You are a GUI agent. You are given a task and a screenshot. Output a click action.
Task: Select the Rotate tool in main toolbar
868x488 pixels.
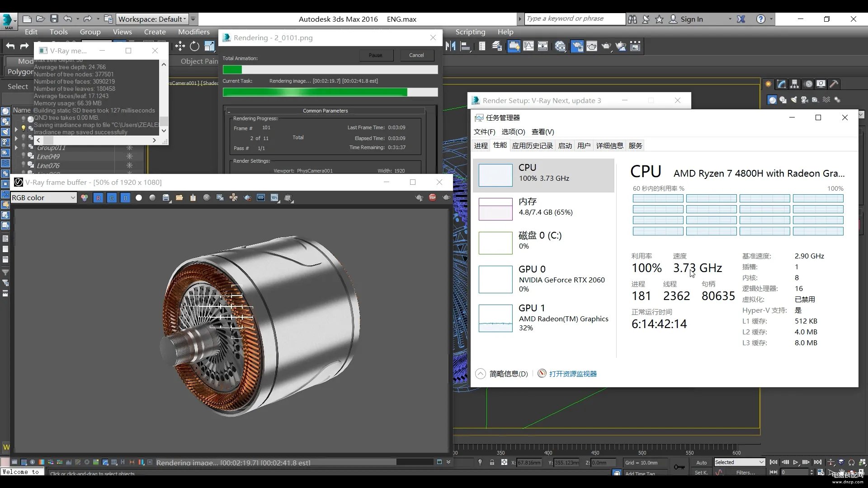point(194,46)
